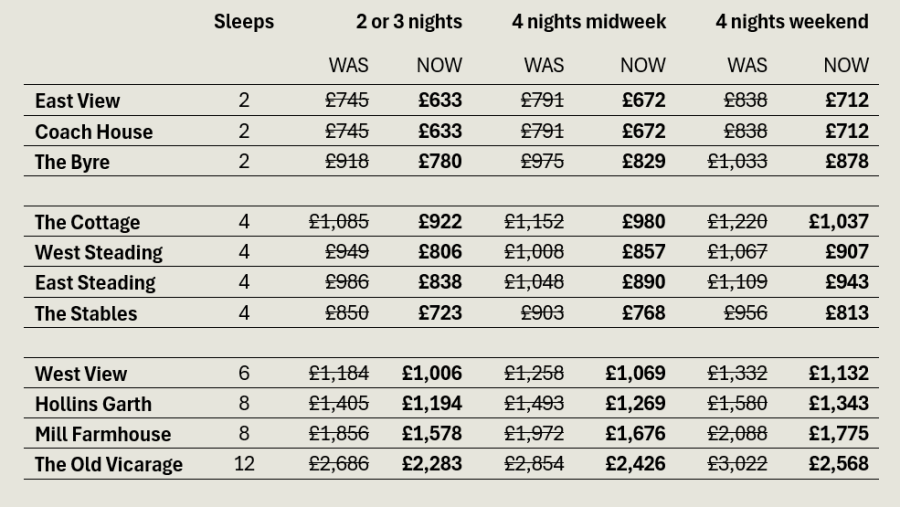Click The Stables property name
This screenshot has width=900, height=507.
[86, 314]
